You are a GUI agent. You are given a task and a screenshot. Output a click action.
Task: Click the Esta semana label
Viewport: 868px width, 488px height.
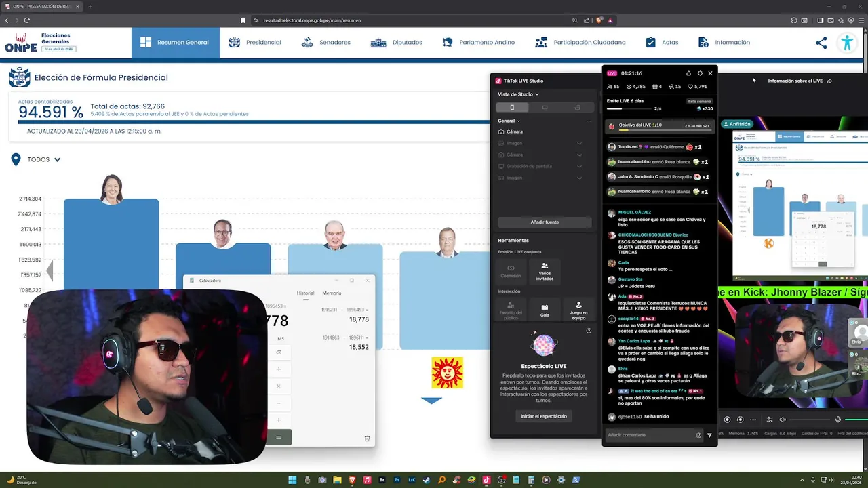pyautogui.click(x=699, y=101)
